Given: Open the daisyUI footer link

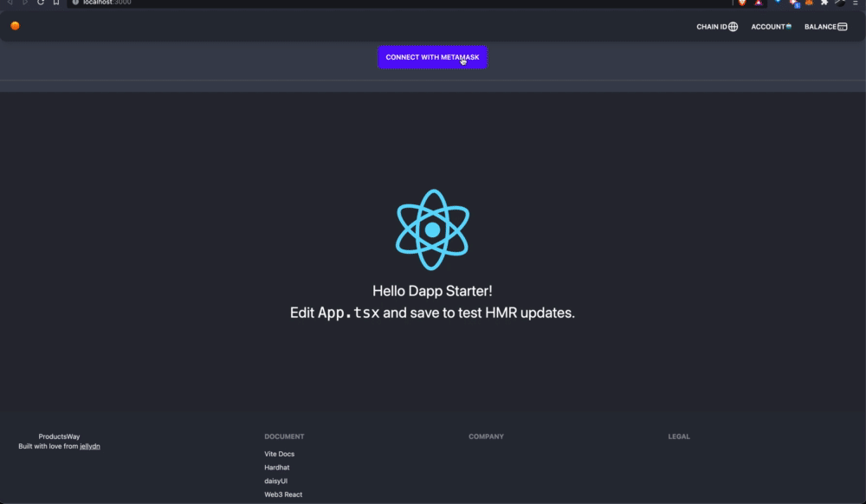Looking at the screenshot, I should [275, 481].
